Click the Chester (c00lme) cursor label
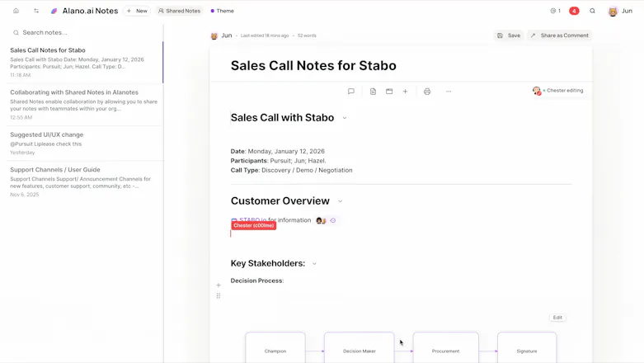644x363 pixels. tap(253, 226)
